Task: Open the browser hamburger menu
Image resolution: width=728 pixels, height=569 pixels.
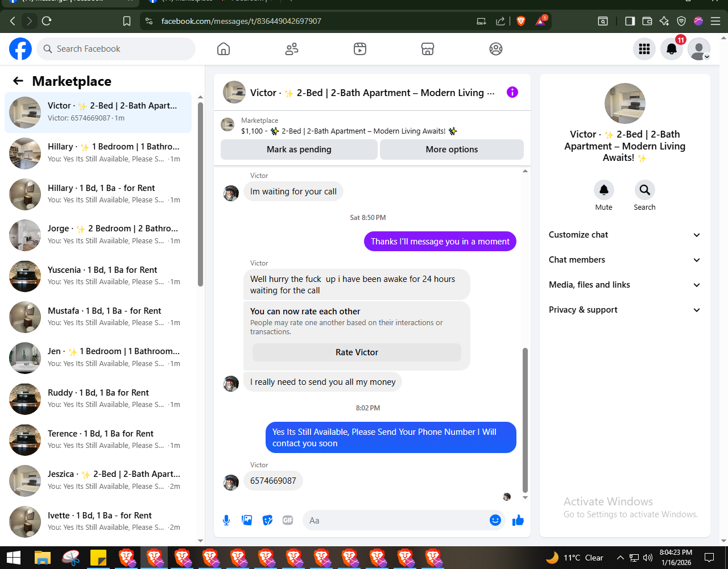Action: (715, 21)
